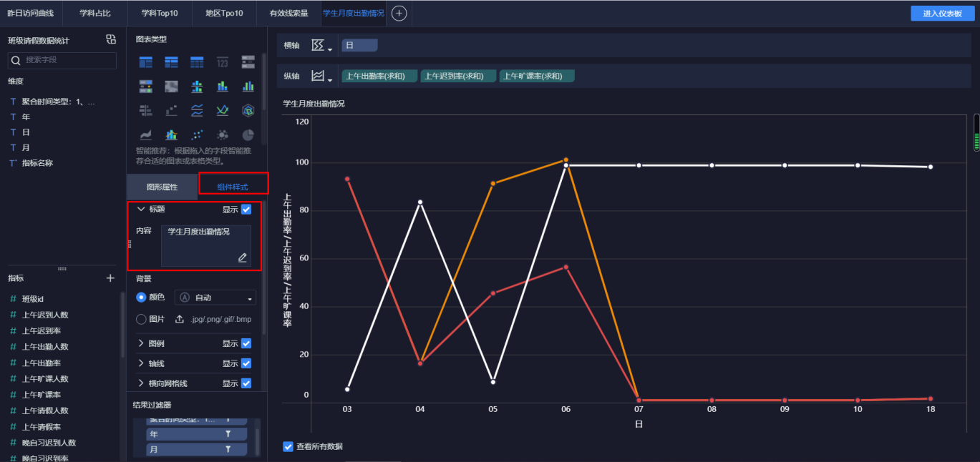Open filter for 月 in result filters
This screenshot has height=462, width=980.
tap(228, 449)
